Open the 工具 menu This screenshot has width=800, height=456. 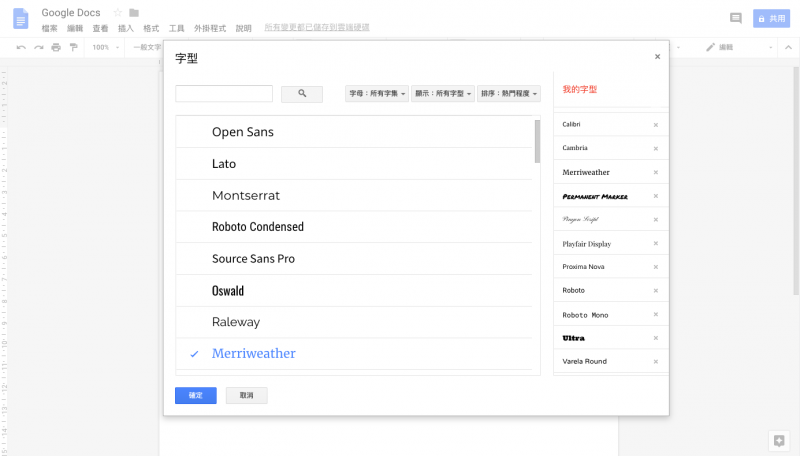[177, 29]
